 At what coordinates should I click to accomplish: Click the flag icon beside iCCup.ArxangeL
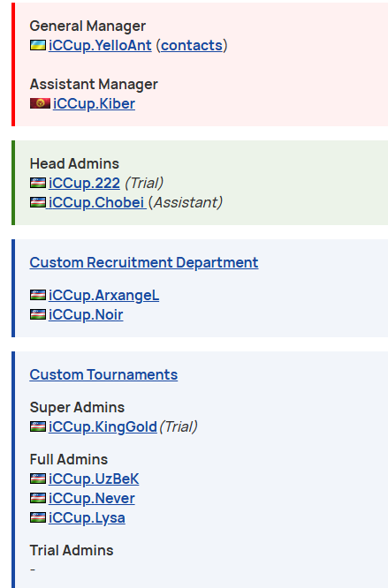38,295
